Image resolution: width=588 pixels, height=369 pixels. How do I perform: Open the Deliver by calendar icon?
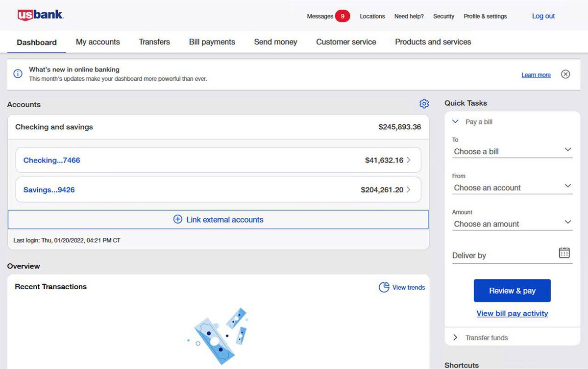point(564,253)
